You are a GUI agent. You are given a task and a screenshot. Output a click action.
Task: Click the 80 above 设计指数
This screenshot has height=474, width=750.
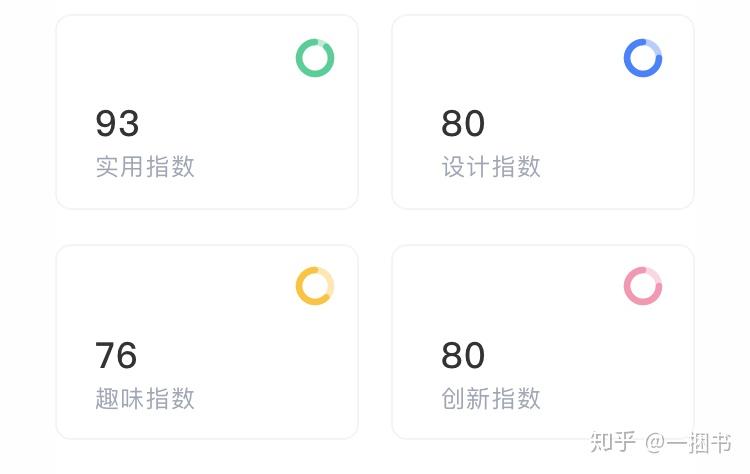point(463,124)
